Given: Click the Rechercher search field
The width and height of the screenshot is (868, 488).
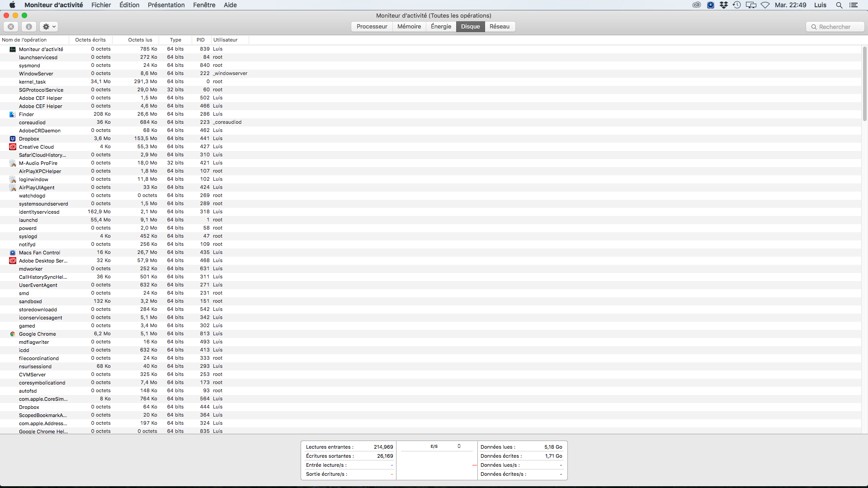Looking at the screenshot, I should coord(835,27).
